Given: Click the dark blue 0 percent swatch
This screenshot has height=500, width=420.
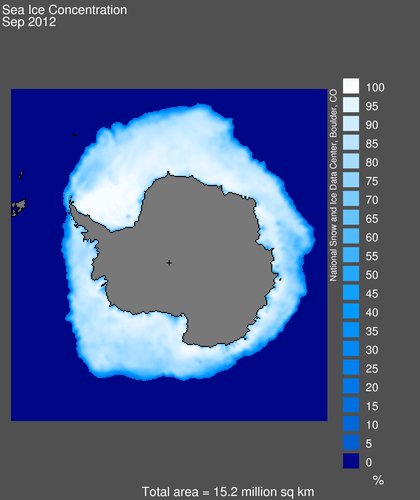Looking at the screenshot, I should tap(351, 461).
